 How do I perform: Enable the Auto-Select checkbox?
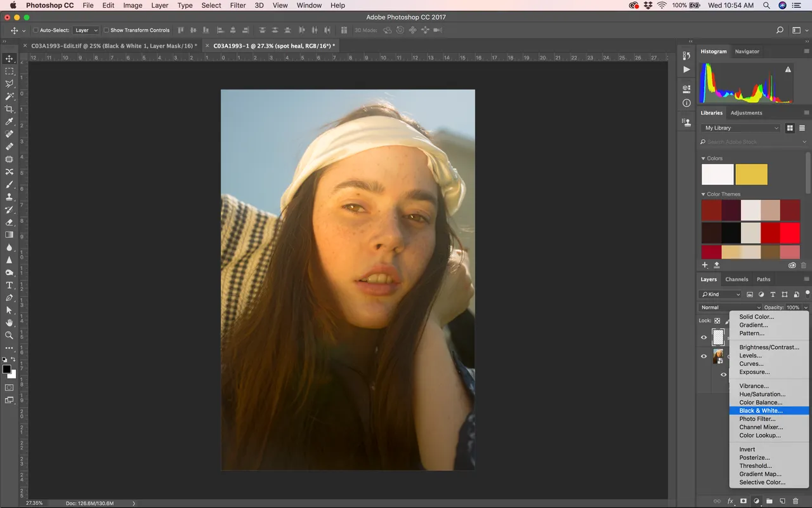coord(36,30)
